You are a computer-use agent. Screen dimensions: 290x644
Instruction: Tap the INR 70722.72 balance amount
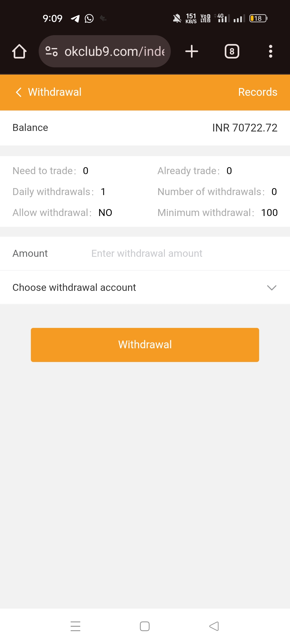[x=245, y=128]
